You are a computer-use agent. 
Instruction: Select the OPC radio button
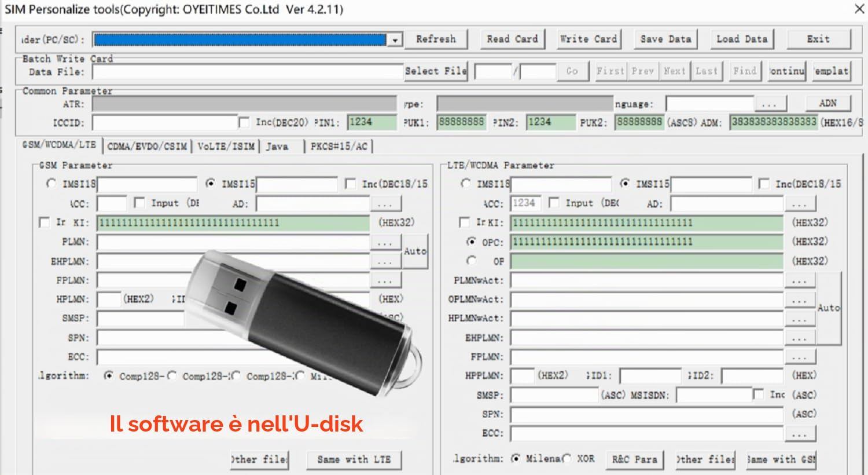tap(471, 242)
